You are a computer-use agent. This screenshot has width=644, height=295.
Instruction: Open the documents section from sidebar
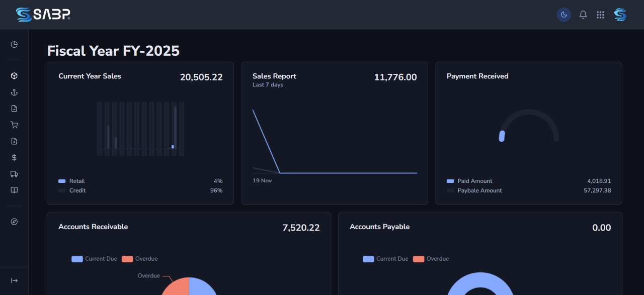point(14,108)
